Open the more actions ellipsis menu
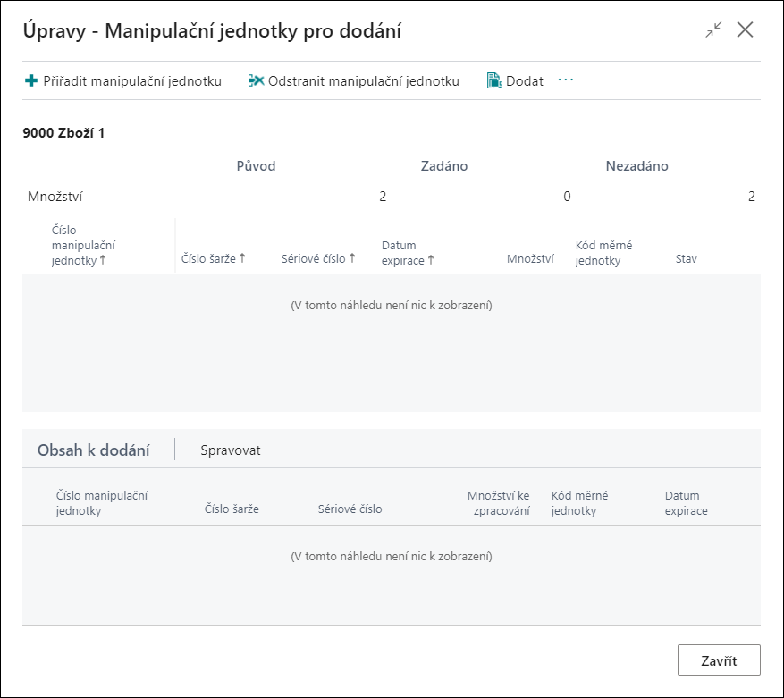 566,80
